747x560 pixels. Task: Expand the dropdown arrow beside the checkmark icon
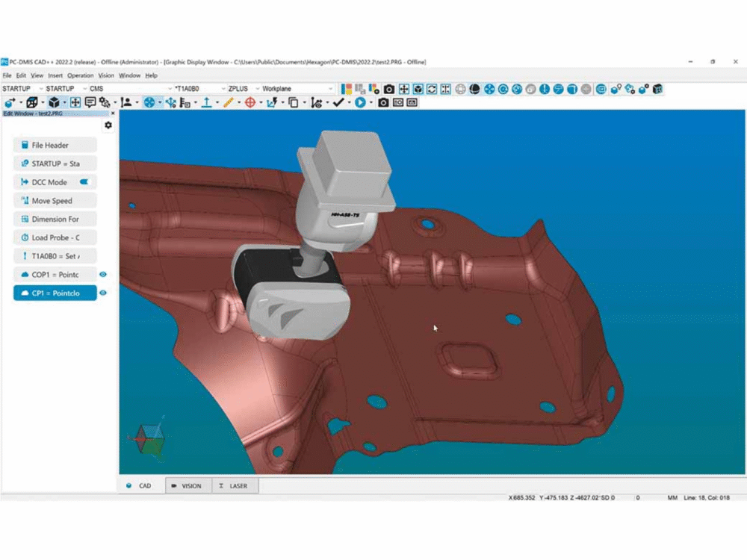[349, 103]
